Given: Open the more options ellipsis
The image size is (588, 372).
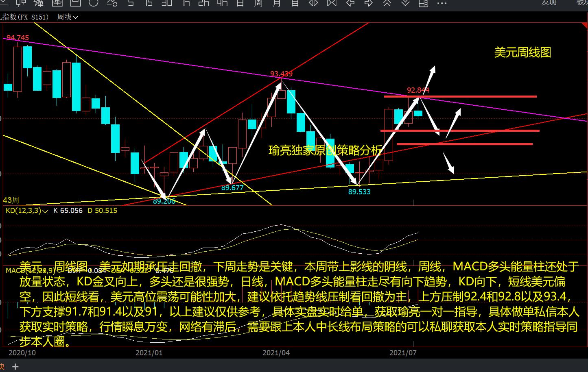Looking at the screenshot, I should coord(442,3).
